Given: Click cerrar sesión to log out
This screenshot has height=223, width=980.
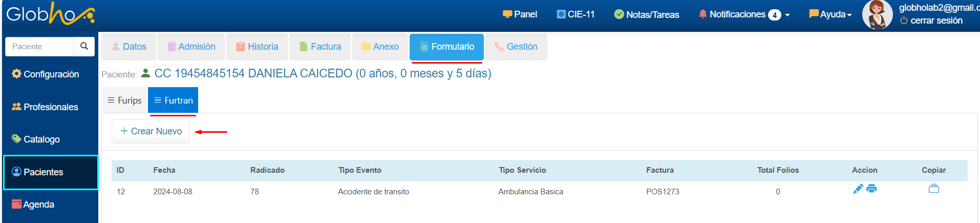Looking at the screenshot, I should pyautogui.click(x=931, y=21).
